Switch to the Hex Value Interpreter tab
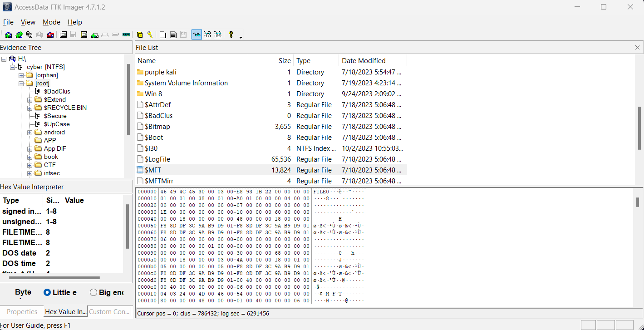Image resolution: width=644 pixels, height=330 pixels. click(x=66, y=312)
